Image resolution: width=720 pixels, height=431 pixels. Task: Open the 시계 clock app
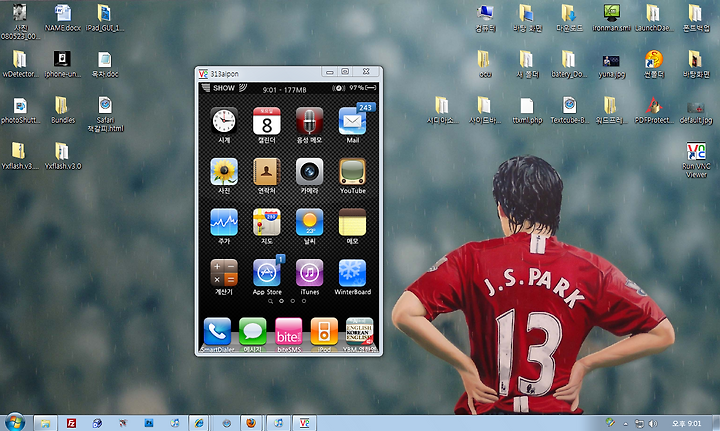pos(224,121)
